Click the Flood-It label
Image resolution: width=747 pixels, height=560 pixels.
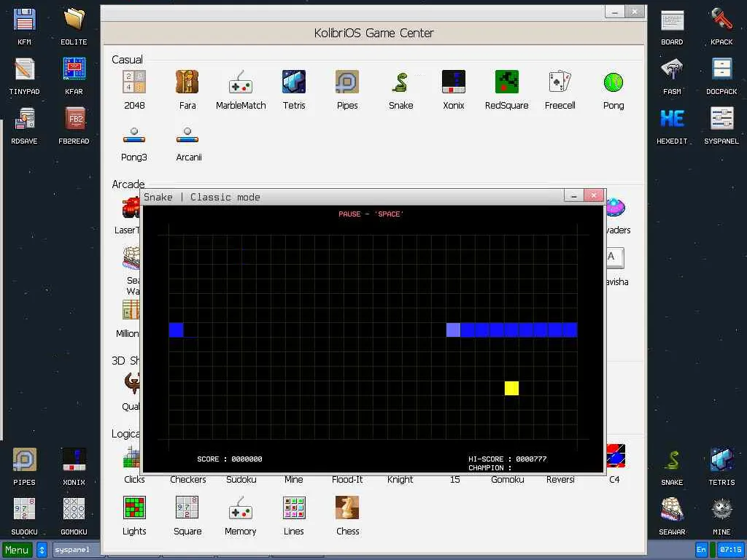tap(347, 480)
